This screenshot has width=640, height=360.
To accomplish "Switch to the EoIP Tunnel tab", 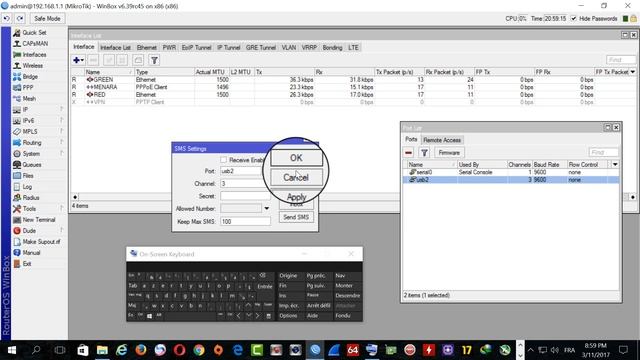I will point(196,48).
